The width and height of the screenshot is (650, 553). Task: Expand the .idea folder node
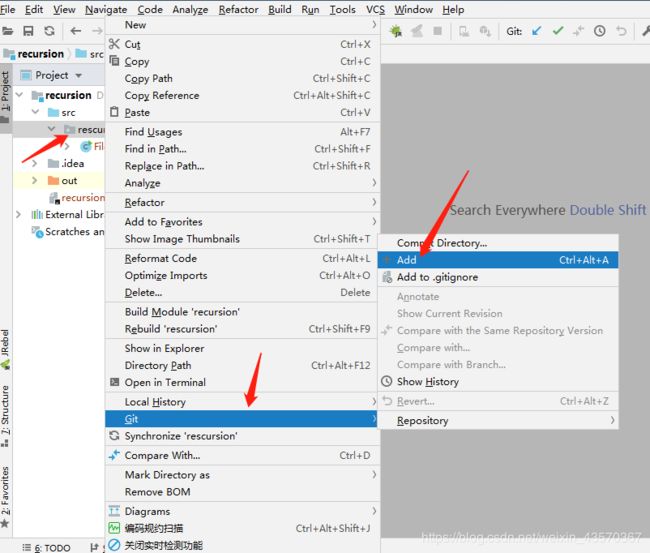coord(35,163)
